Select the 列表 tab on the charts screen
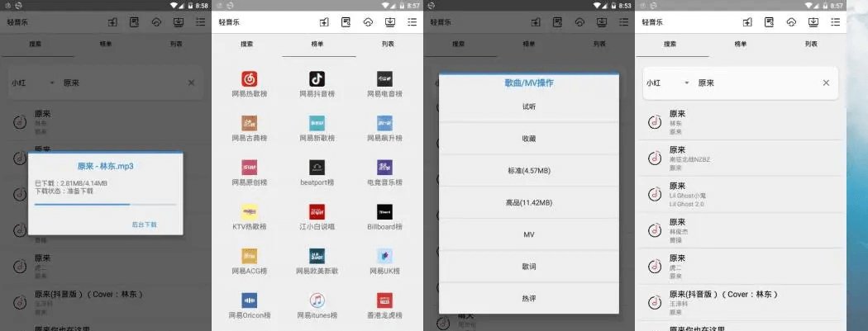This screenshot has width=868, height=331. [388, 45]
